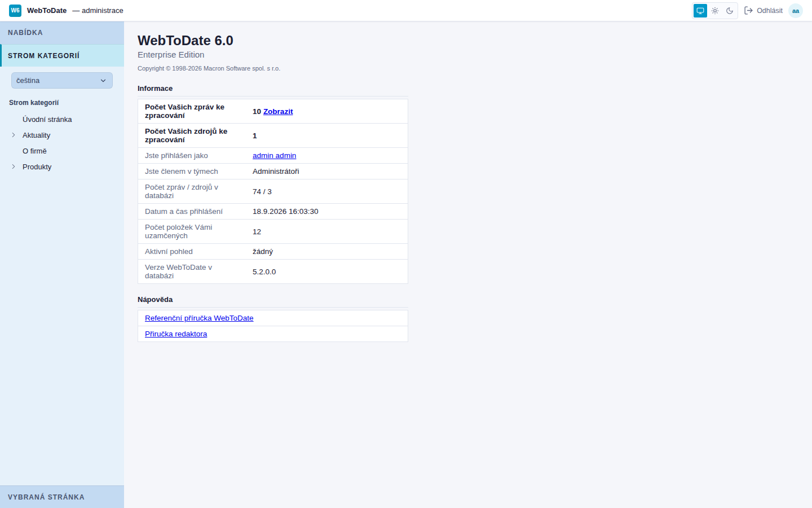Open Referenční příručka WebToDate link
Screen dimensions: 812x508
pyautogui.click(x=199, y=318)
